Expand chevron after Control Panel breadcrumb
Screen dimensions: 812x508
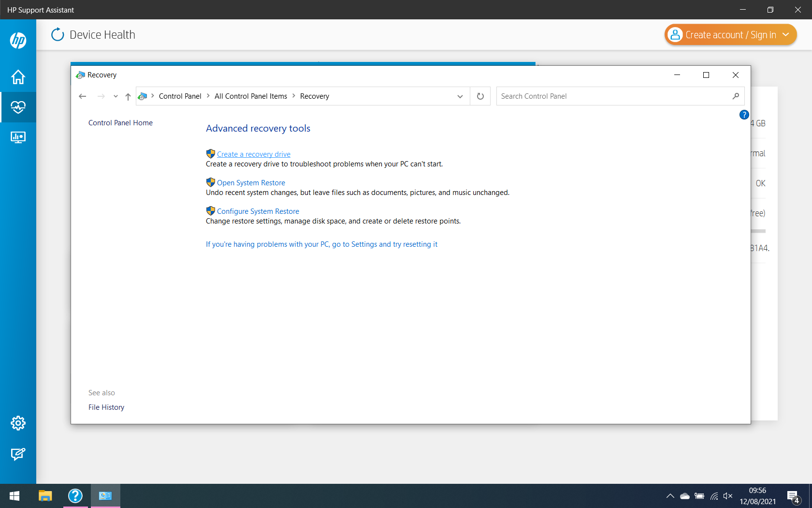208,96
